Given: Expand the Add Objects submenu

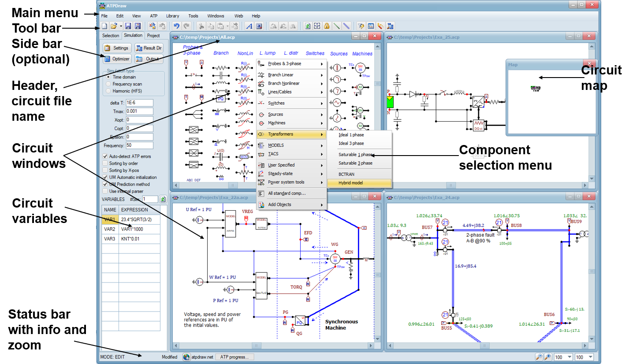Looking at the screenshot, I should tap(291, 204).
